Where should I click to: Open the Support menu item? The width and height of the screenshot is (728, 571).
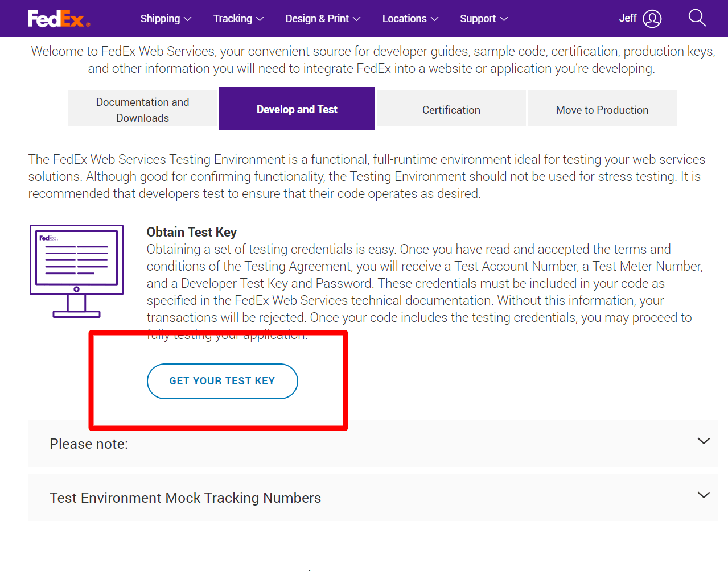click(x=478, y=19)
